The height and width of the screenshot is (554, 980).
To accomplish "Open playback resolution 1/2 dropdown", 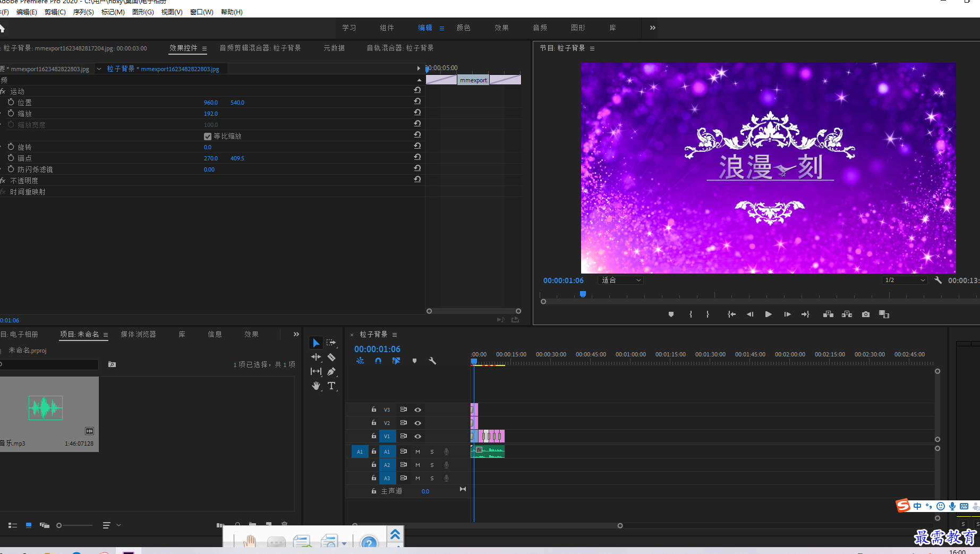I will [x=905, y=280].
